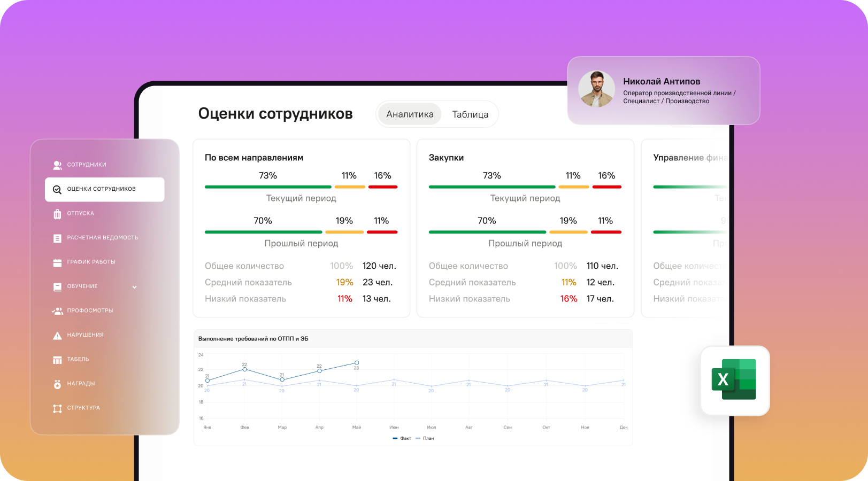Select the Мар Факт data point marked 21
Viewport: 868px width, 481px height.
point(282,379)
